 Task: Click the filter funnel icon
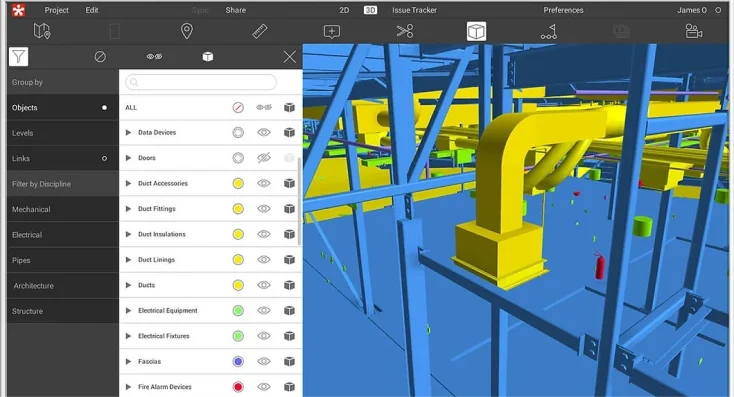coord(18,57)
